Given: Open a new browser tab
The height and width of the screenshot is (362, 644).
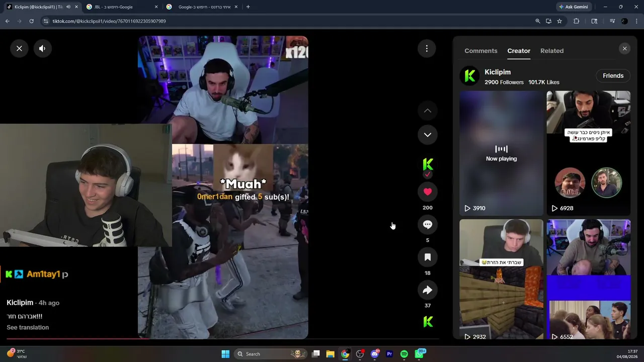Looking at the screenshot, I should pos(248,7).
